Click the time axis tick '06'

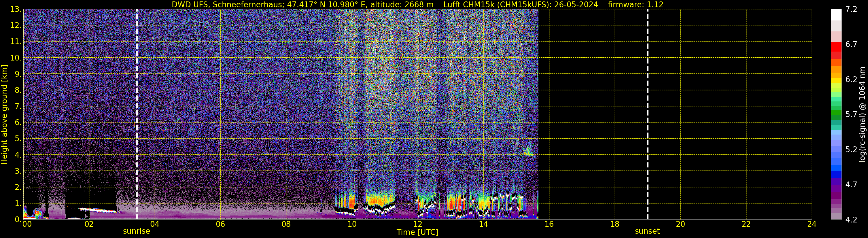click(x=220, y=224)
